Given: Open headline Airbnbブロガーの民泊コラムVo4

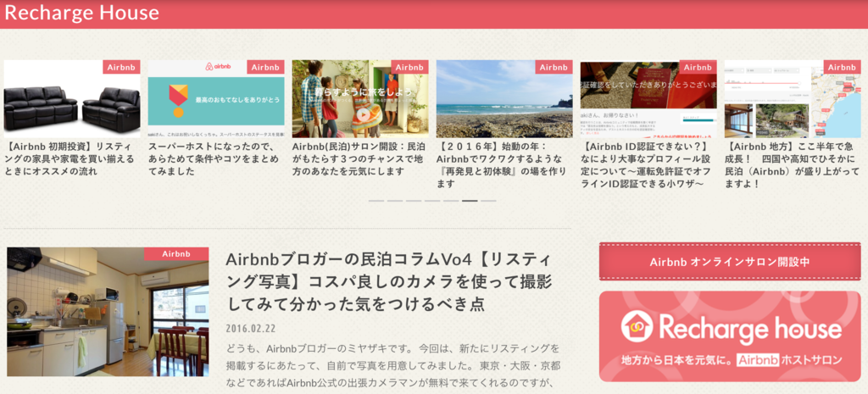Looking at the screenshot, I should pos(390,281).
